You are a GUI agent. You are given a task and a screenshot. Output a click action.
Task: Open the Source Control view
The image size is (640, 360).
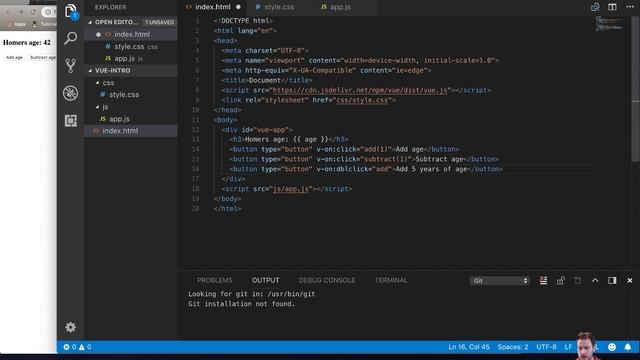(x=71, y=65)
